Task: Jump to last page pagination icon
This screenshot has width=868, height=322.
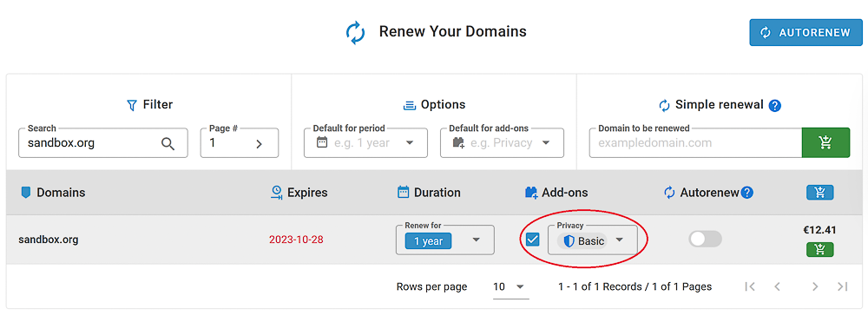Action: point(843,286)
